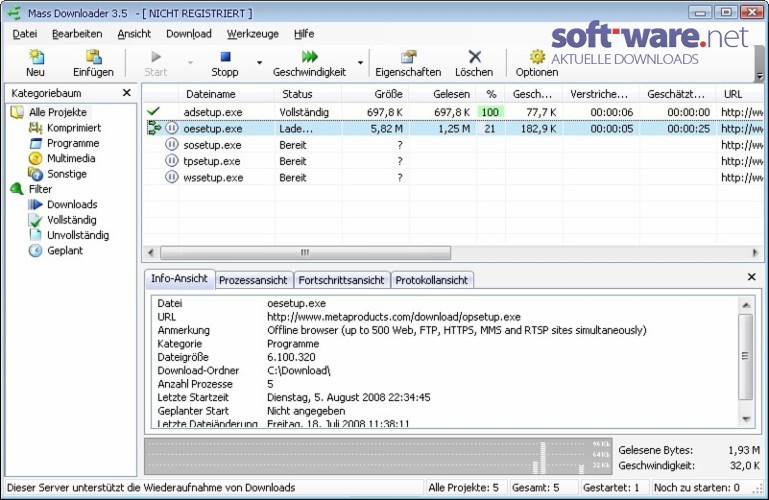Close the info view panel
This screenshot has width=769, height=500.
(x=751, y=277)
